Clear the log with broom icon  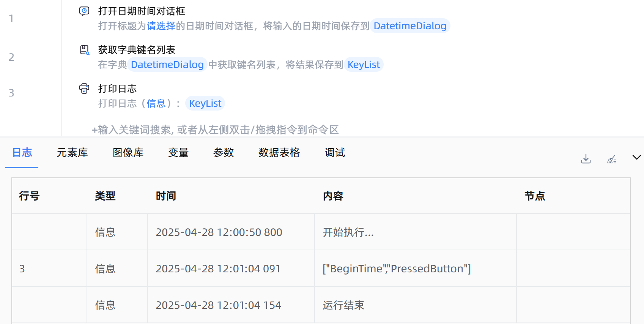click(x=612, y=160)
